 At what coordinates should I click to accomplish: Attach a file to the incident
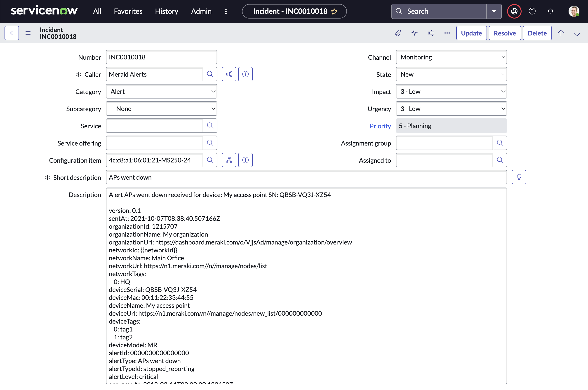[x=398, y=33]
